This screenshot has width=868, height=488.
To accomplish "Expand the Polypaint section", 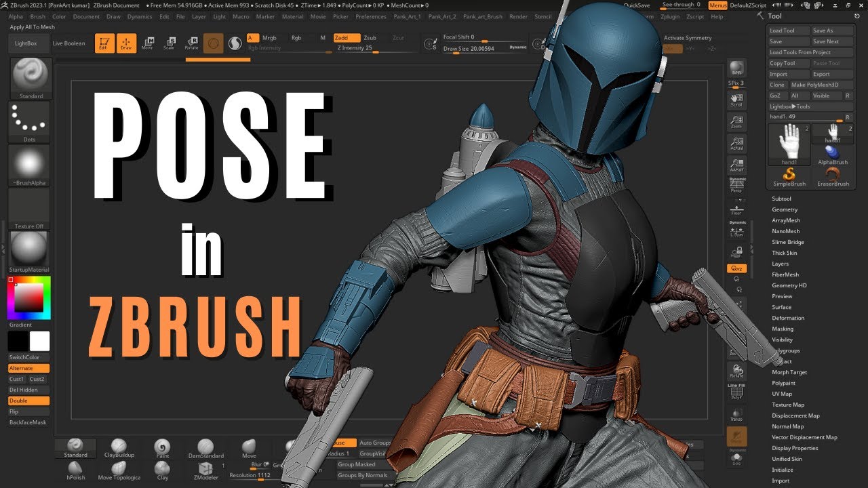I will tap(783, 383).
